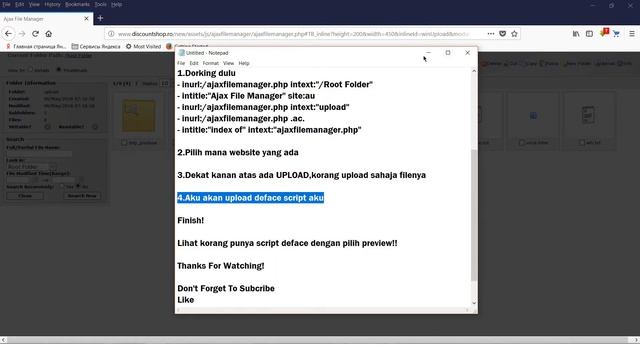Image resolution: width=640 pixels, height=360 pixels.
Task: Select Yes for Search Recursively
Action: pyautogui.click(x=61, y=187)
